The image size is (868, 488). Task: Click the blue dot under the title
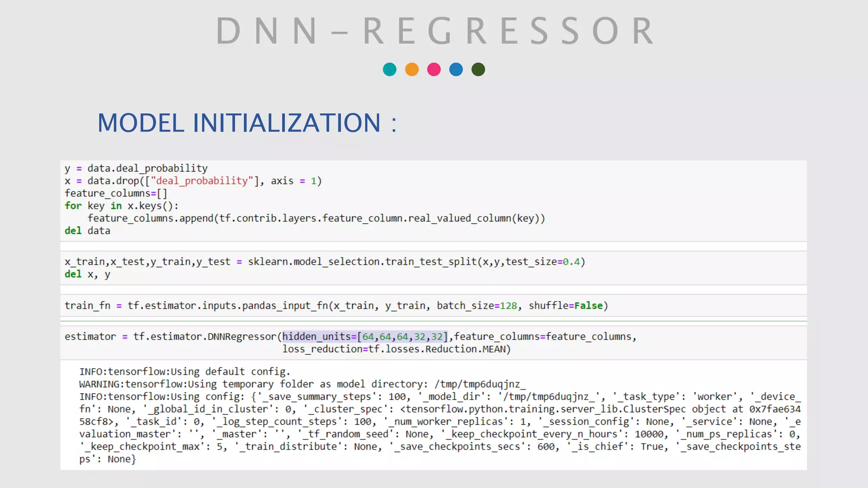coord(456,69)
